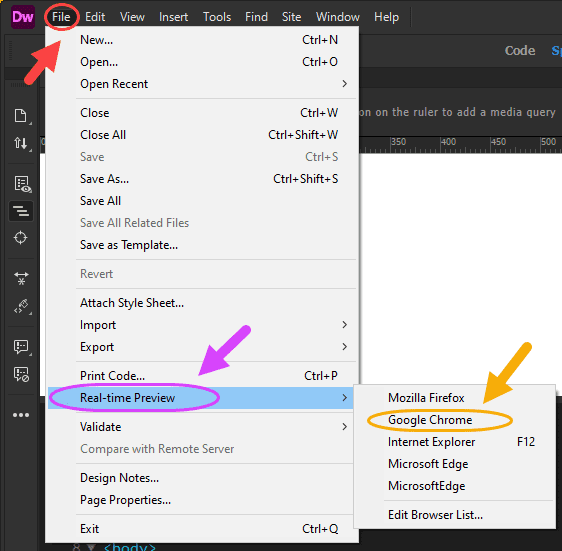
Task: Click the Apply Comment icon
Action: coord(21,347)
